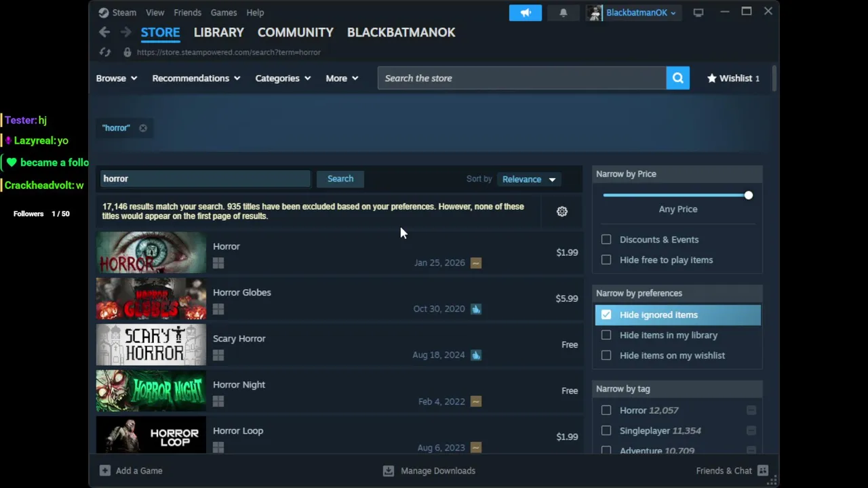
Task: Expand the Categories dropdown
Action: tap(283, 78)
